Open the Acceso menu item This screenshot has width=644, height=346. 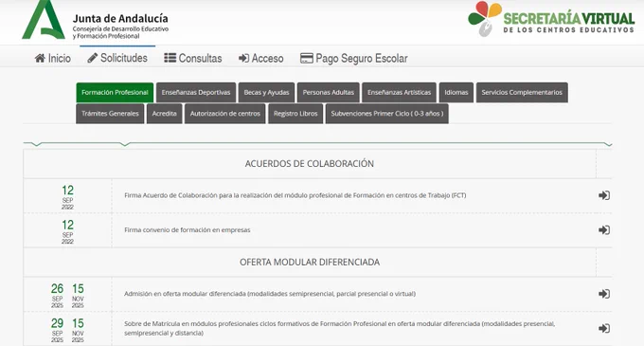click(261, 59)
